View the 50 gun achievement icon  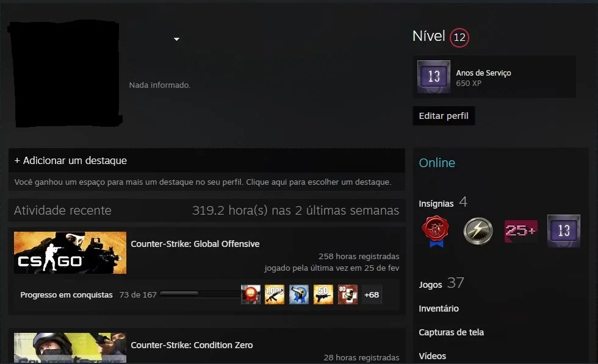coord(323,294)
